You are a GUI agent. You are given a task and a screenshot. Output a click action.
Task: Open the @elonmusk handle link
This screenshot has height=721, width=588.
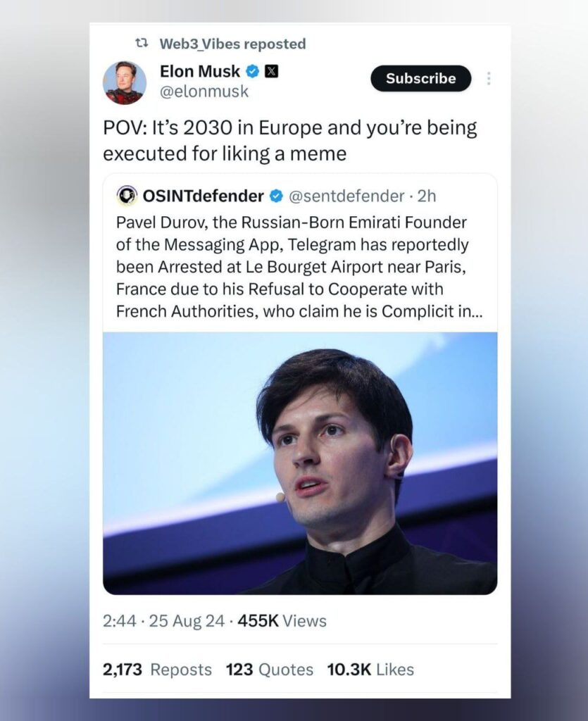[204, 92]
